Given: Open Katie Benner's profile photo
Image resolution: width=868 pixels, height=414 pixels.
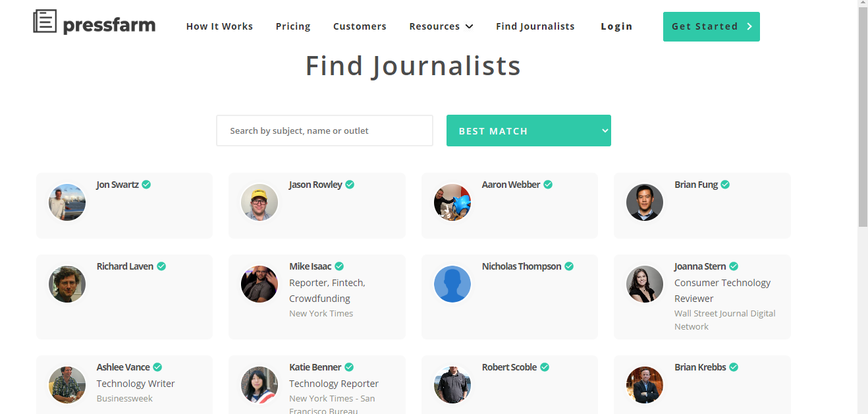Looking at the screenshot, I should [x=259, y=385].
